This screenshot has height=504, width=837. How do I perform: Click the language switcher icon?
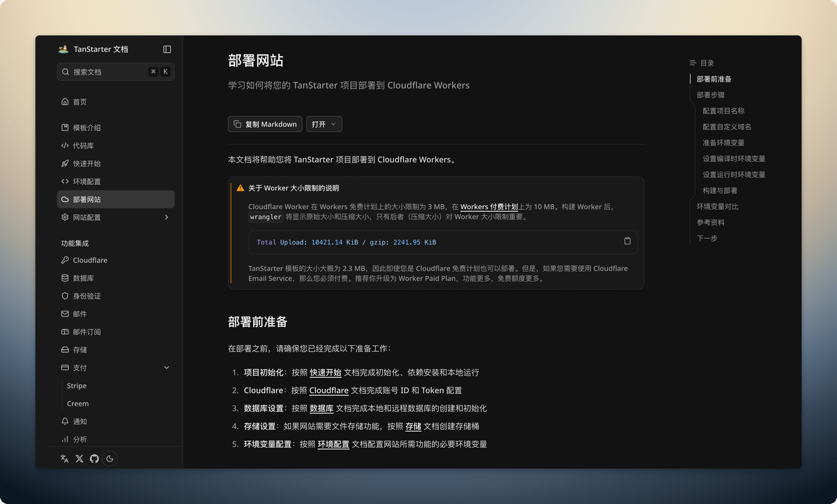[x=65, y=459]
